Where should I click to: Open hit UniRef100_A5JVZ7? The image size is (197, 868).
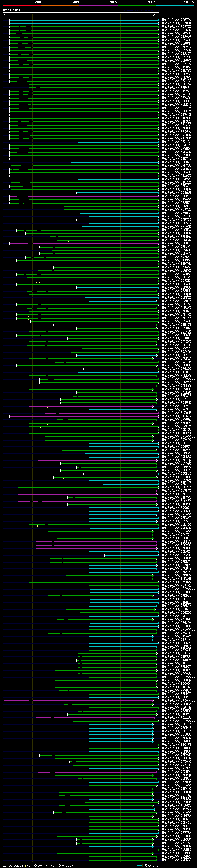[177, 26]
